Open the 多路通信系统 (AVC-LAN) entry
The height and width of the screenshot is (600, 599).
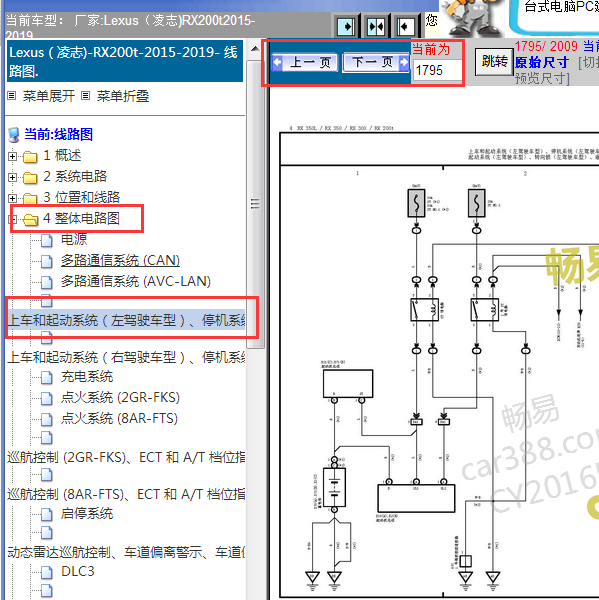[x=136, y=282]
